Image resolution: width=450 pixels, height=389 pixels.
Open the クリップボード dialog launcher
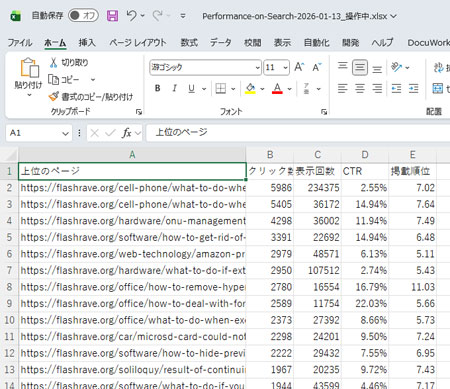coord(139,112)
